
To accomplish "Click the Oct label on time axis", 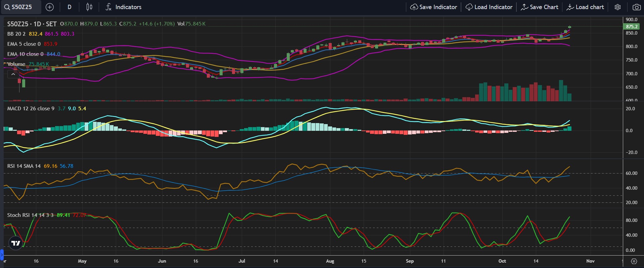I will (502, 261).
